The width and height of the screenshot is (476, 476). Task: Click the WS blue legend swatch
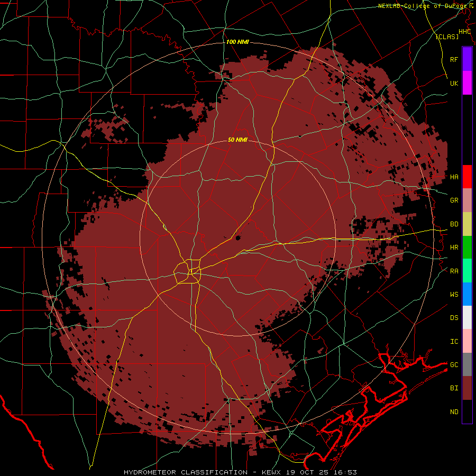[x=467, y=294]
